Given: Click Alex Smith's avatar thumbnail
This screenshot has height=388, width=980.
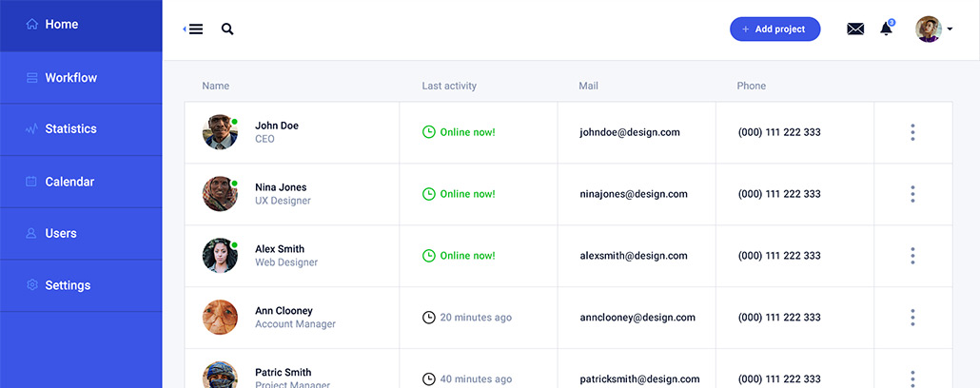Looking at the screenshot, I should point(220,256).
